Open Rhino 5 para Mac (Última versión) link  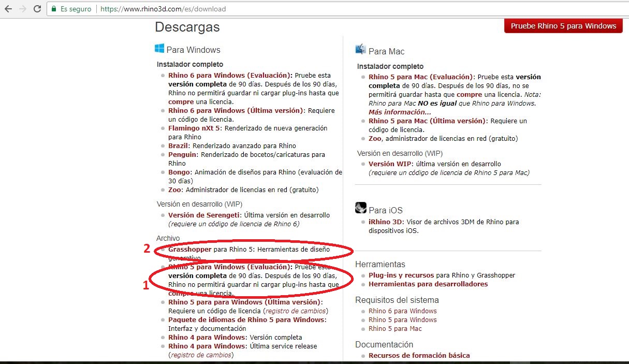428,121
